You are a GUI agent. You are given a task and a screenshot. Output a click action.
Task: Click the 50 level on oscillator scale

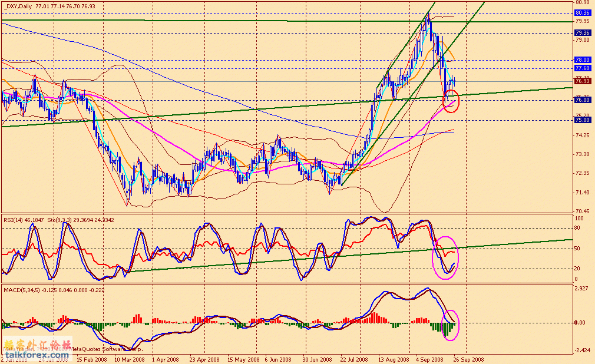pos(577,249)
